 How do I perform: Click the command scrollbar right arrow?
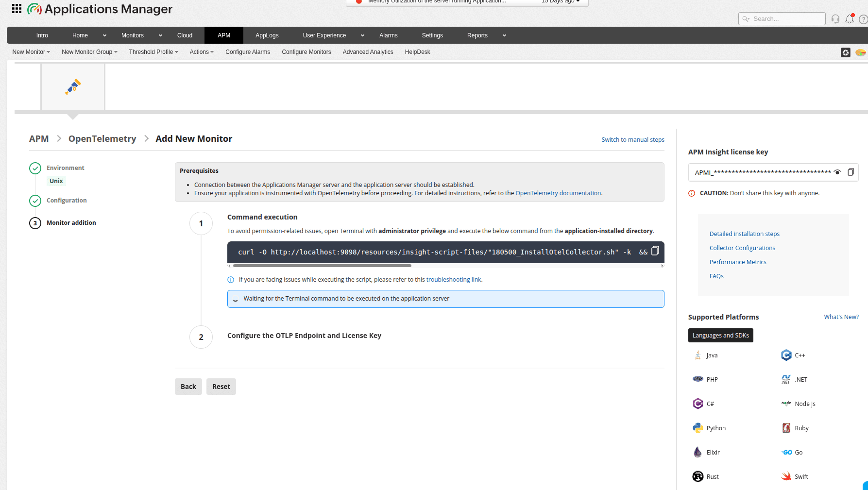coord(662,266)
